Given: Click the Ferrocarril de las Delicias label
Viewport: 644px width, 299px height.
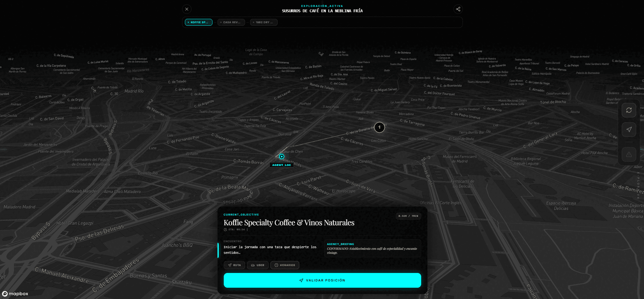Looking at the screenshot, I should [x=462, y=184].
